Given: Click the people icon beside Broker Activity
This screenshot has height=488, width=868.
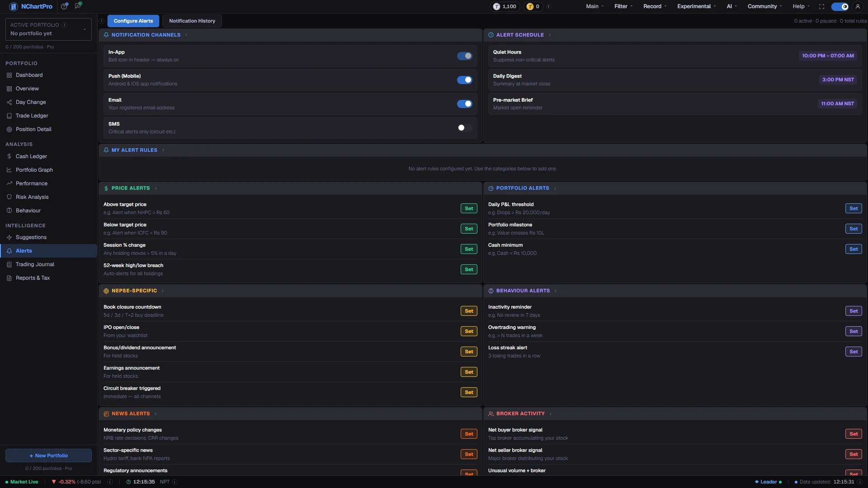Looking at the screenshot, I should pos(491,414).
